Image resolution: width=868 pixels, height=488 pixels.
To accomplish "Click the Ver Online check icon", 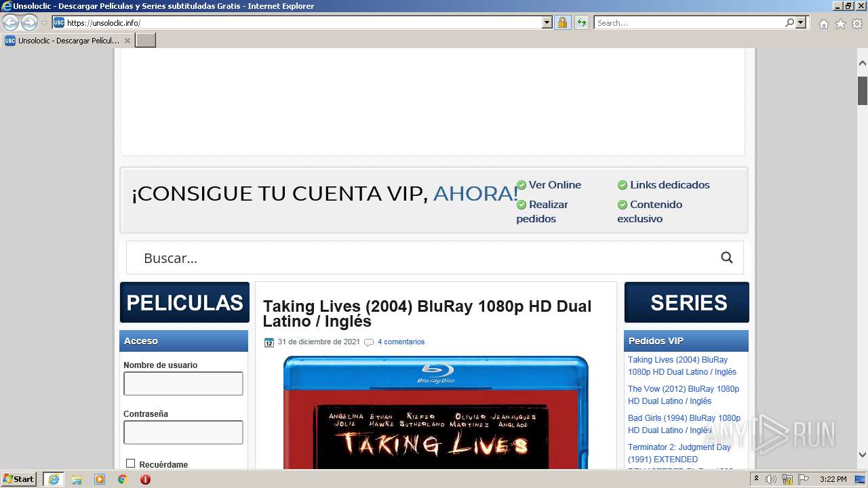I will tap(521, 185).
